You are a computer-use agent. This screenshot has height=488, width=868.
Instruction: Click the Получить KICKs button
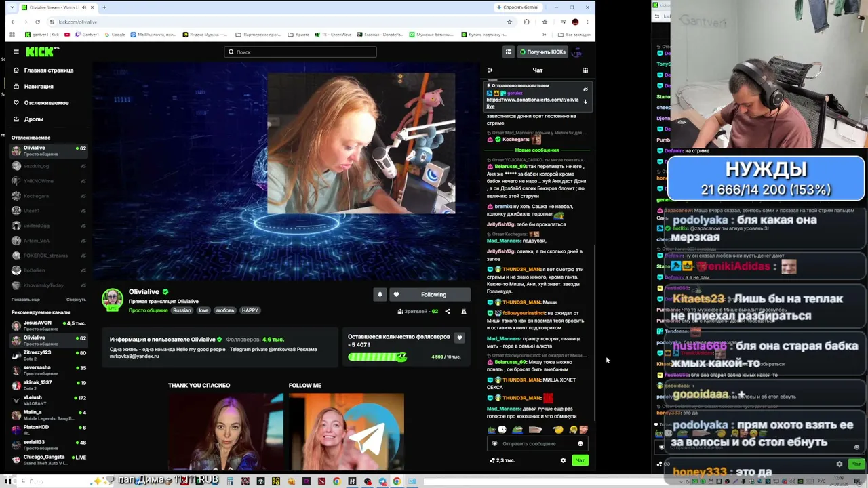tap(542, 52)
